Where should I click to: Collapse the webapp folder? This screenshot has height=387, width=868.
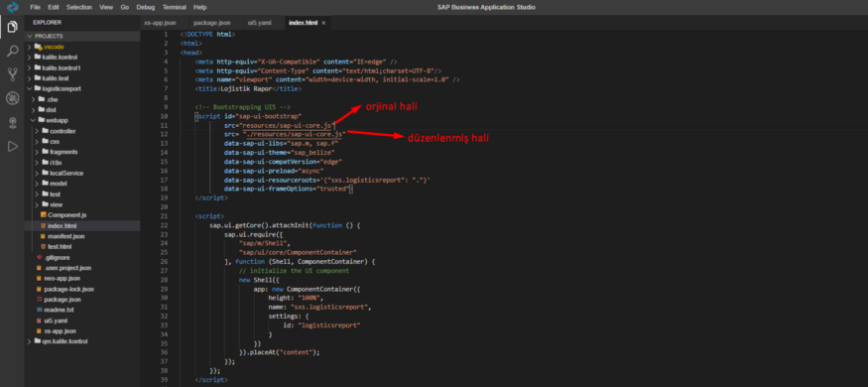pyautogui.click(x=34, y=120)
